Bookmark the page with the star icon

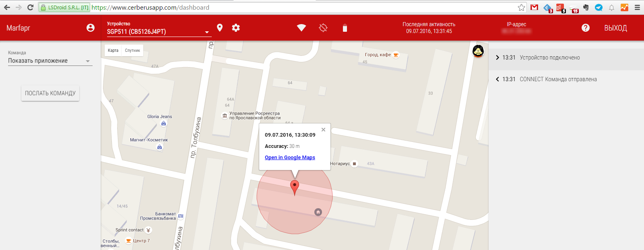click(x=522, y=7)
